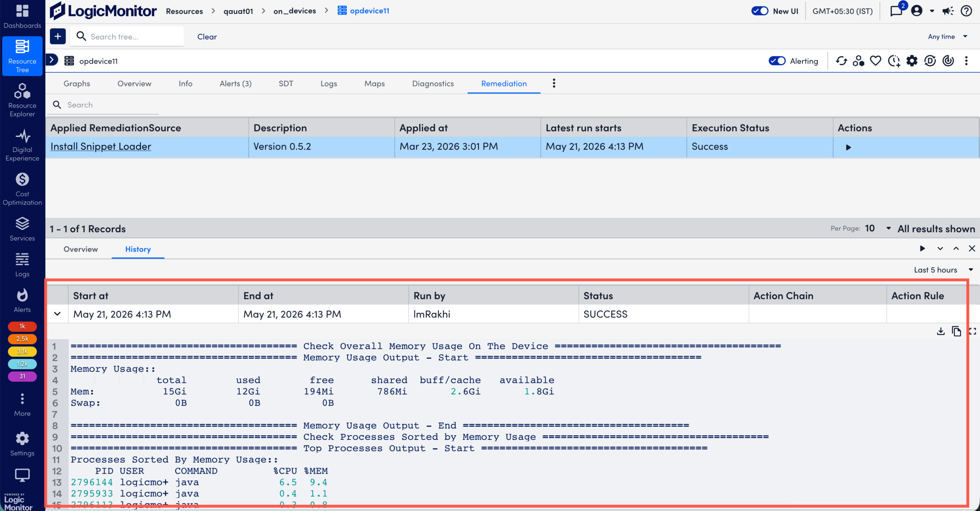The width and height of the screenshot is (980, 511).
Task: Click the power-shaped icon in the toolbar
Action: 948,61
